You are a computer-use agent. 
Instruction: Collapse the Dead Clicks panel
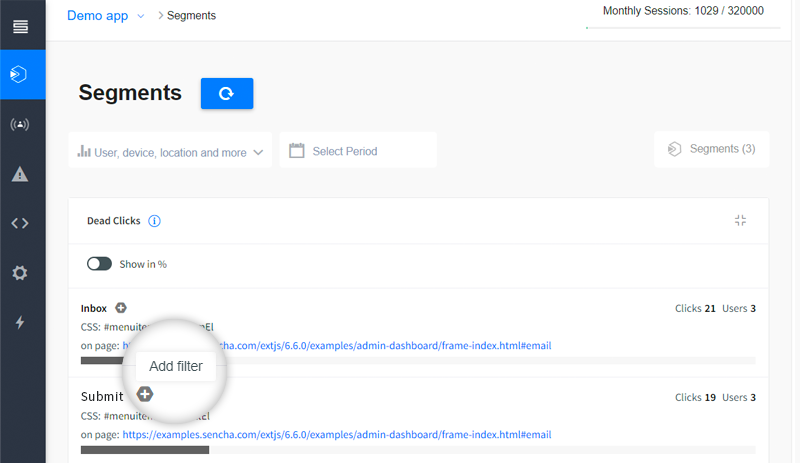(740, 221)
